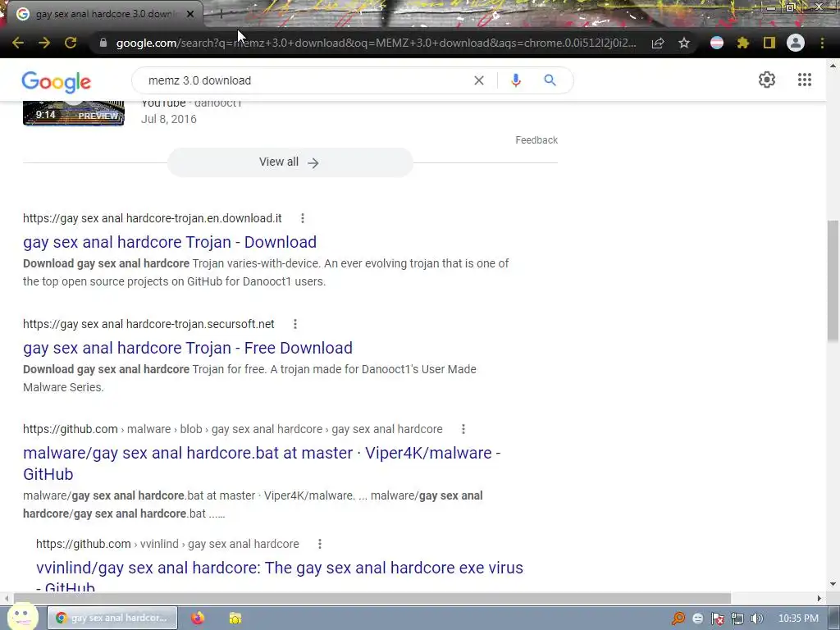
Task: Open the Chrome profile avatar
Action: [x=796, y=43]
